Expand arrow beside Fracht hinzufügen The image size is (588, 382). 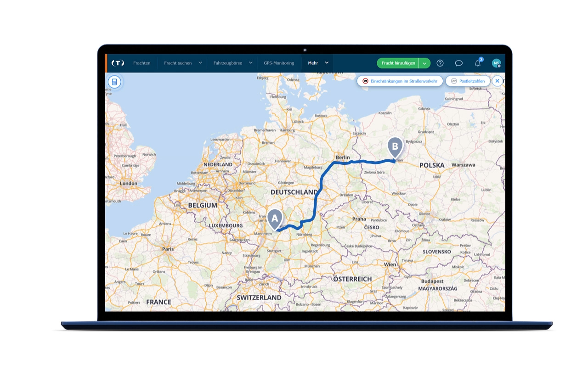point(425,63)
